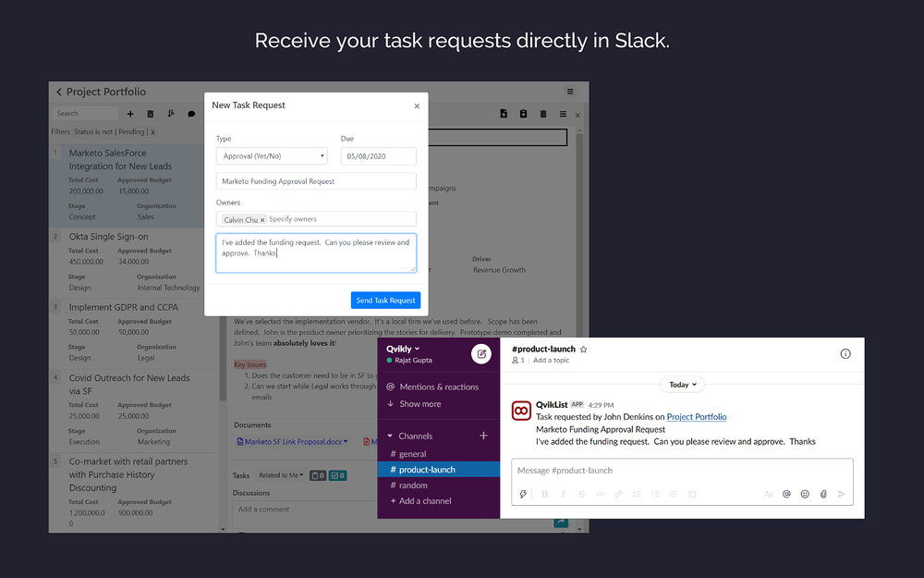This screenshot has height=578, width=924.
Task: Open the emoji picker in Slack composer
Action: [x=805, y=494]
